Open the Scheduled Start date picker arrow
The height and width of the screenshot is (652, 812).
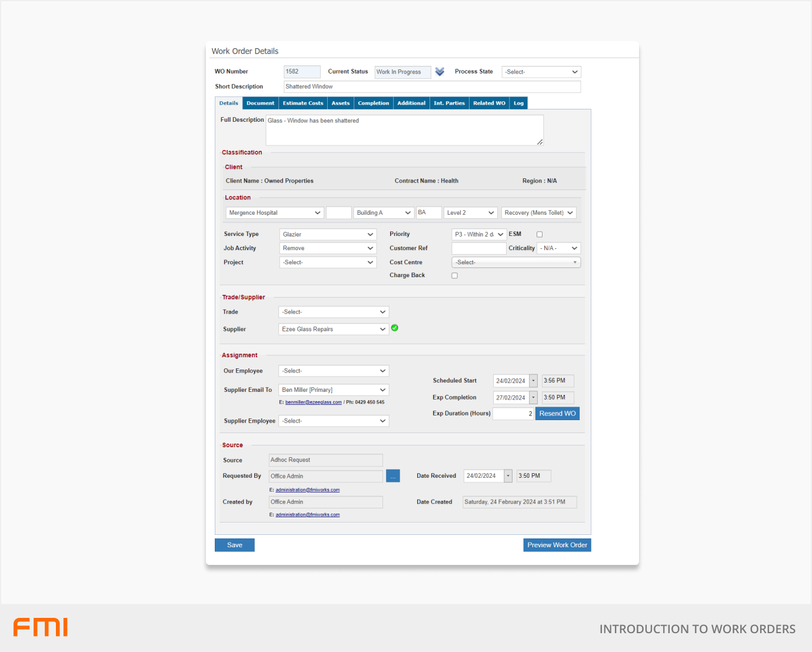coord(533,381)
